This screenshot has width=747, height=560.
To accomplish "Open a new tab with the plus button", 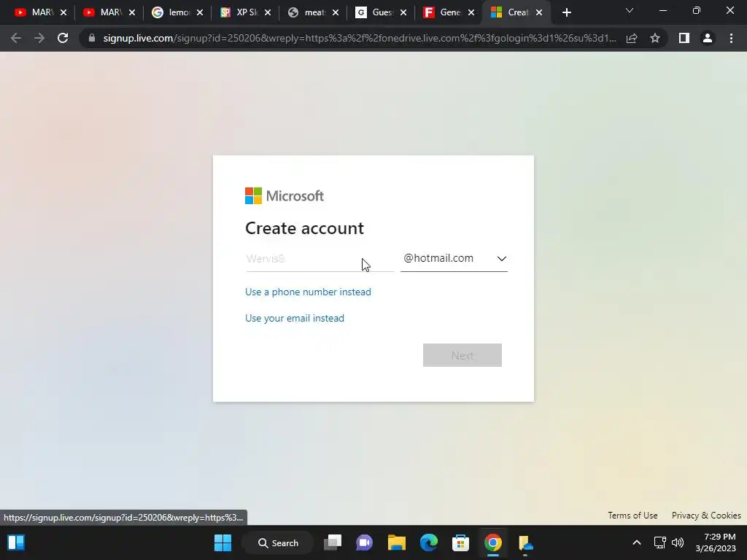I will pos(566,12).
